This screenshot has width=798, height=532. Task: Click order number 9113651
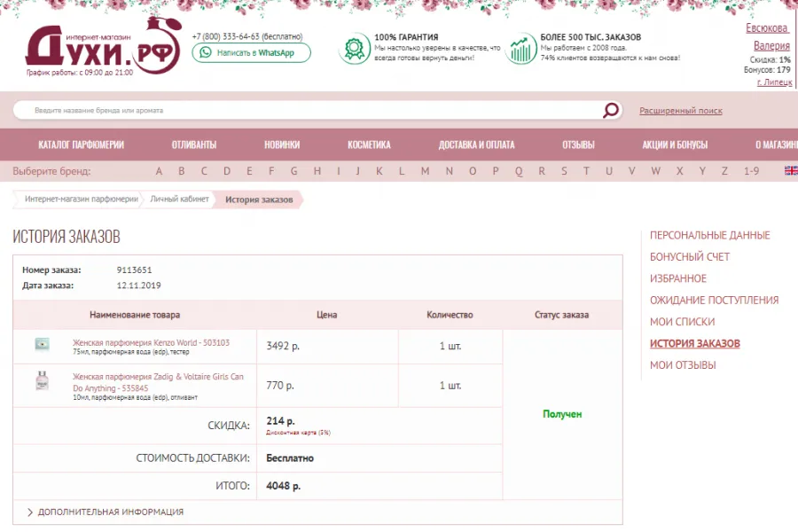tap(135, 270)
